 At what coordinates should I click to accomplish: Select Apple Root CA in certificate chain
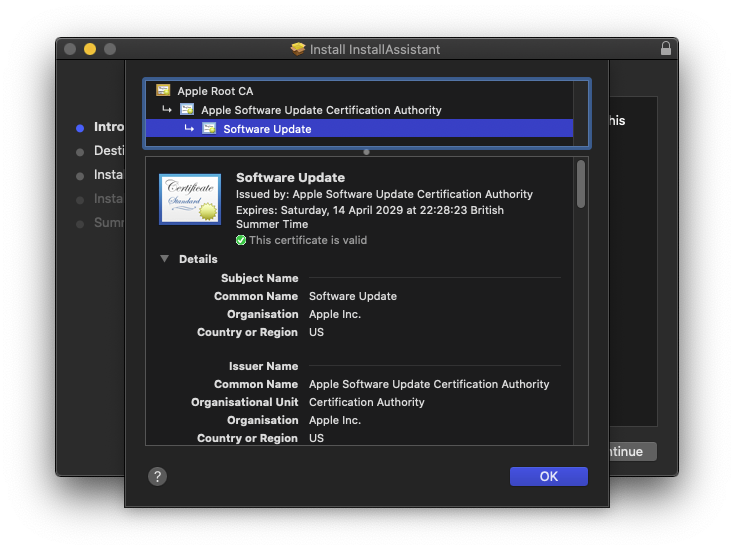pos(359,91)
